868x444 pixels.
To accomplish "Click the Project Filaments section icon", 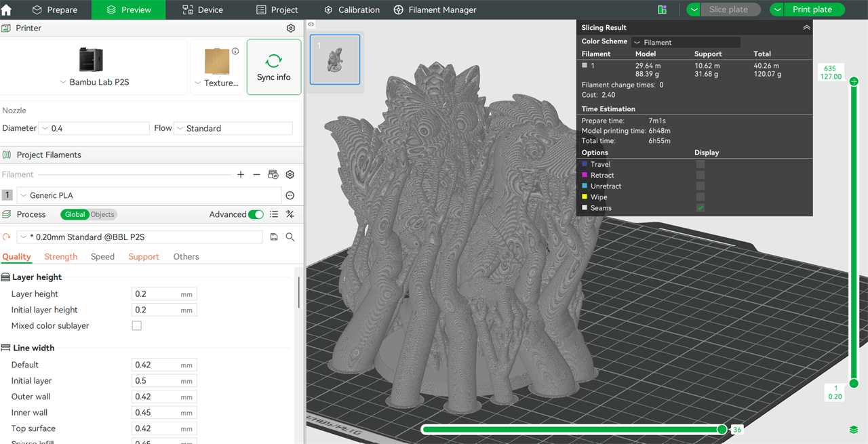I will 7,155.
